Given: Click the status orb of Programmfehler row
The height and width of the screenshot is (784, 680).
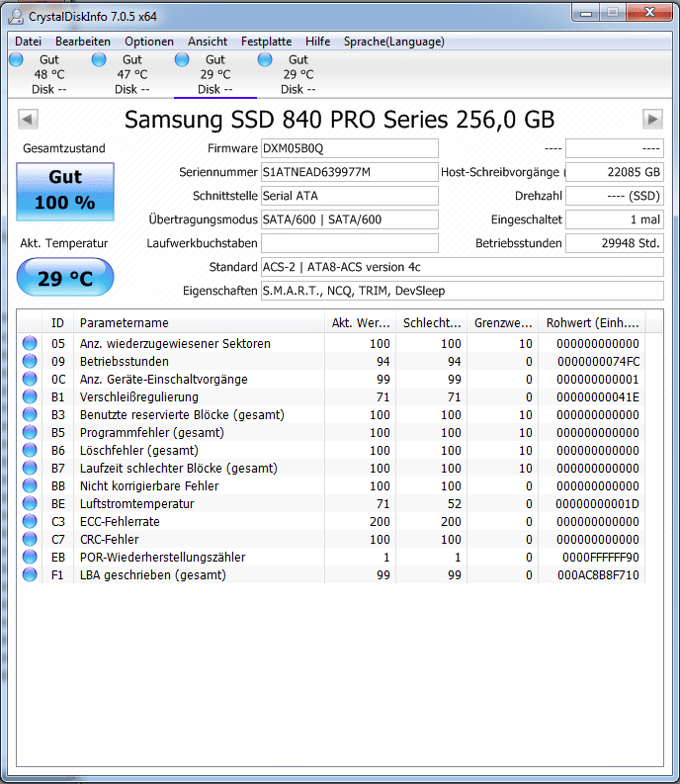Looking at the screenshot, I should pos(30,432).
